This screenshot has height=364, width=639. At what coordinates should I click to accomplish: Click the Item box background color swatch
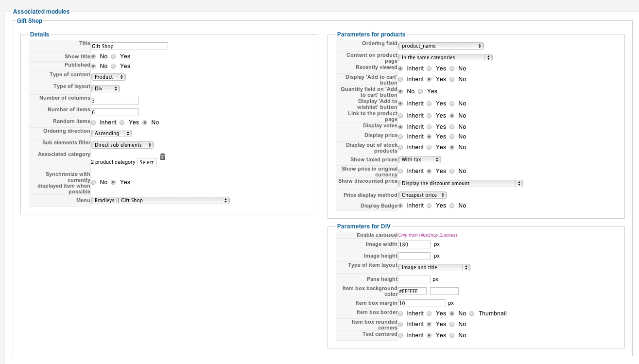(x=444, y=291)
